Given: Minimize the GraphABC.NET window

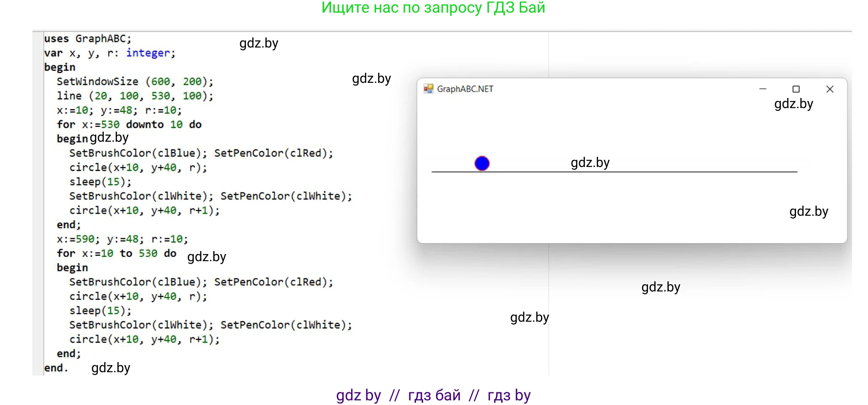Looking at the screenshot, I should click(x=762, y=89).
